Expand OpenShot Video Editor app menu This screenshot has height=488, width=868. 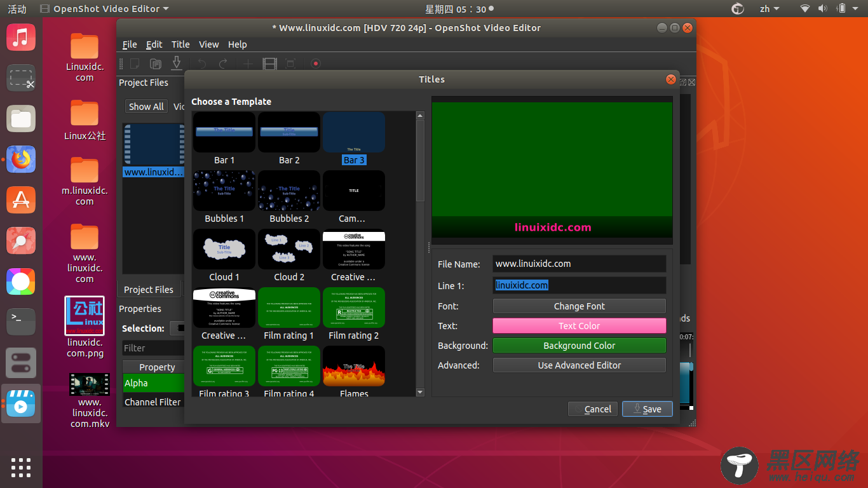click(x=104, y=9)
